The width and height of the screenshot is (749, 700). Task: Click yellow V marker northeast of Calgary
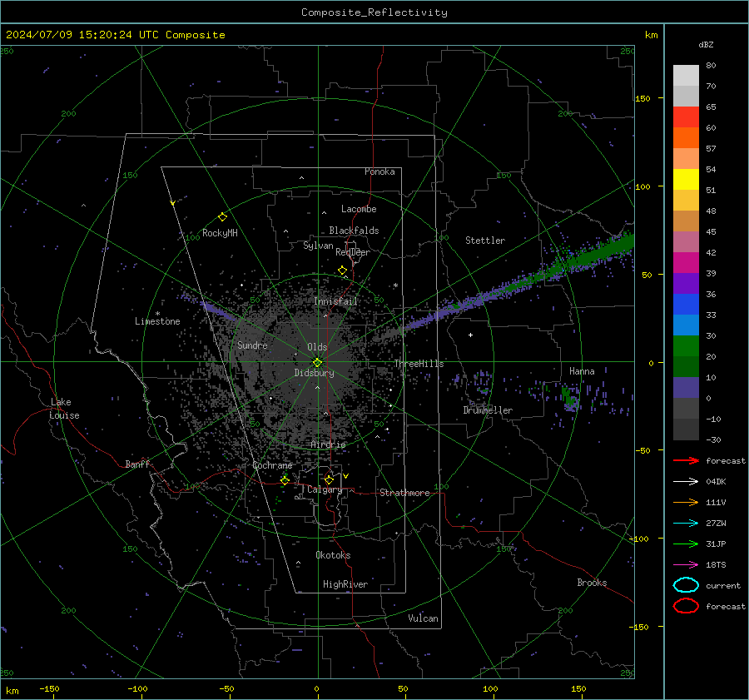pos(346,476)
